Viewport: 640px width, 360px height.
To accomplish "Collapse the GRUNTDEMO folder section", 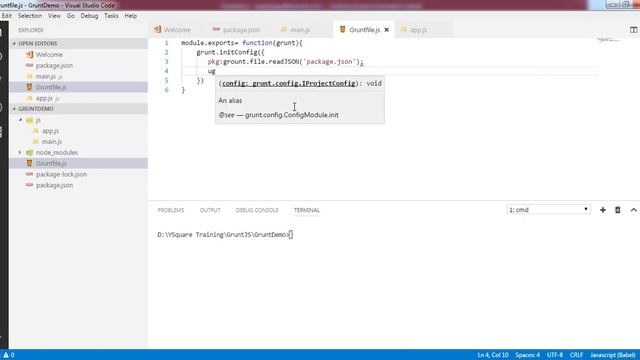I will coord(78,109).
